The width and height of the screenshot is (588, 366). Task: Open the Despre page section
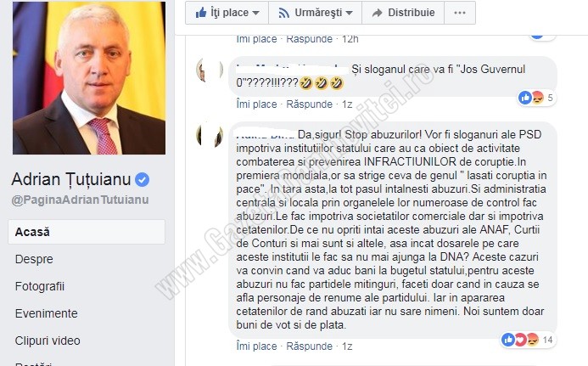tap(34, 259)
